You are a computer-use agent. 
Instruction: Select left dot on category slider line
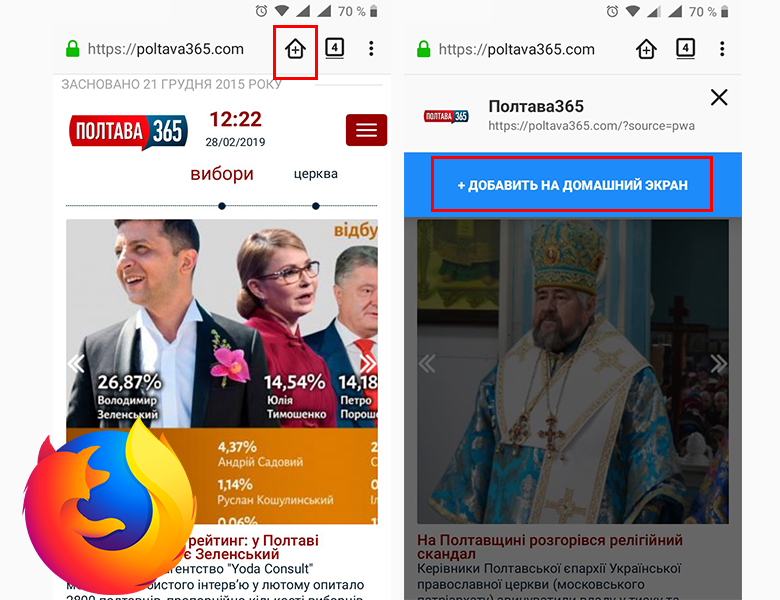coord(222,206)
